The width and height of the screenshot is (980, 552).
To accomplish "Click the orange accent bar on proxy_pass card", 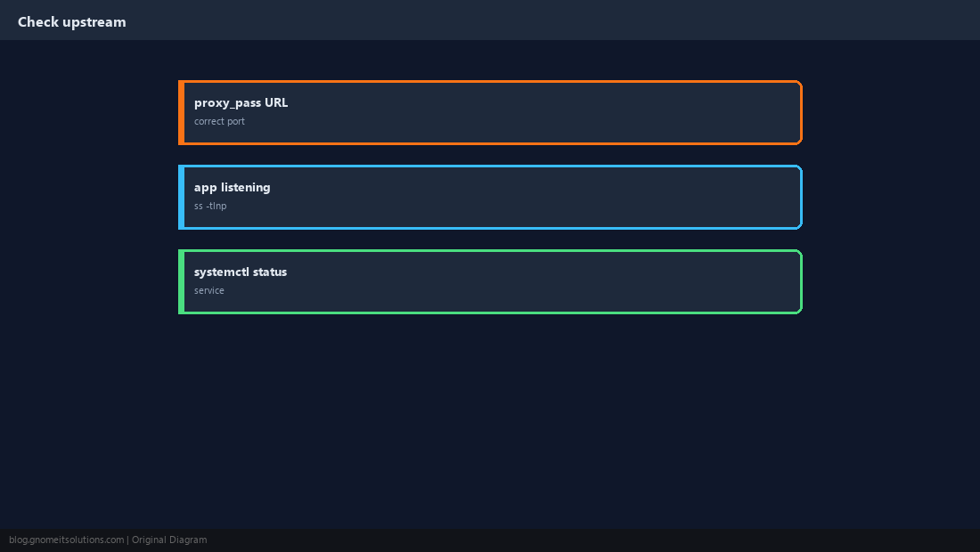I will (181, 112).
